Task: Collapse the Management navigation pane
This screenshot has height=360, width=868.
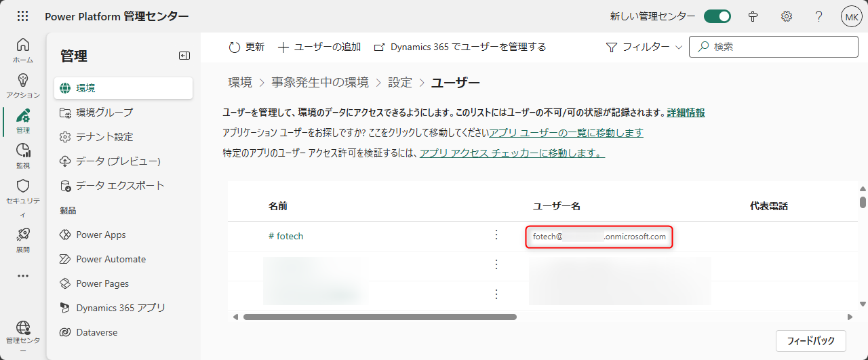Action: [x=184, y=56]
